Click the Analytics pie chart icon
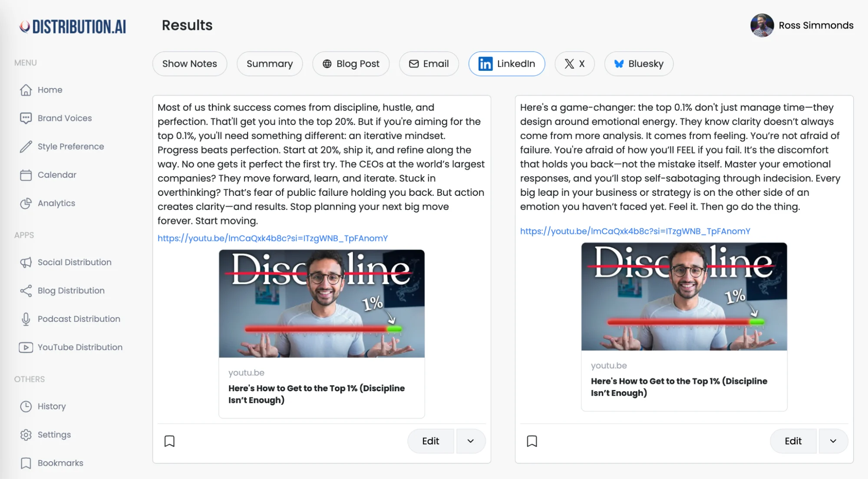868x479 pixels. pyautogui.click(x=26, y=203)
